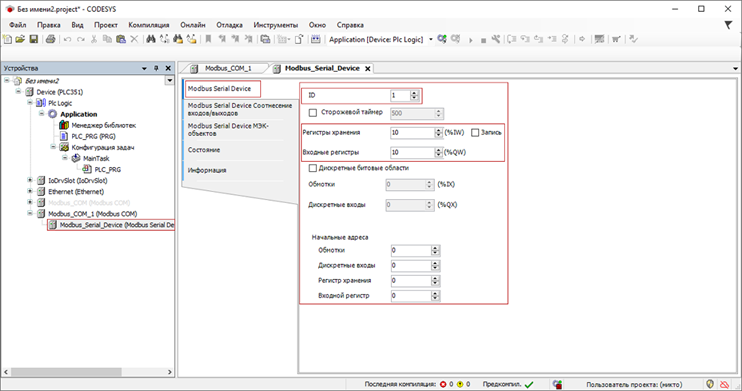The image size is (742, 391).
Task: Close the Modbus_Serial_Device tab
Action: 368,69
